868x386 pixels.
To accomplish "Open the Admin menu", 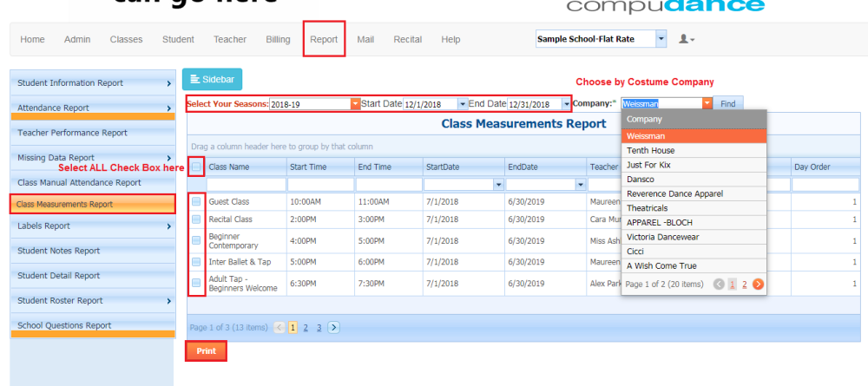I will point(77,39).
